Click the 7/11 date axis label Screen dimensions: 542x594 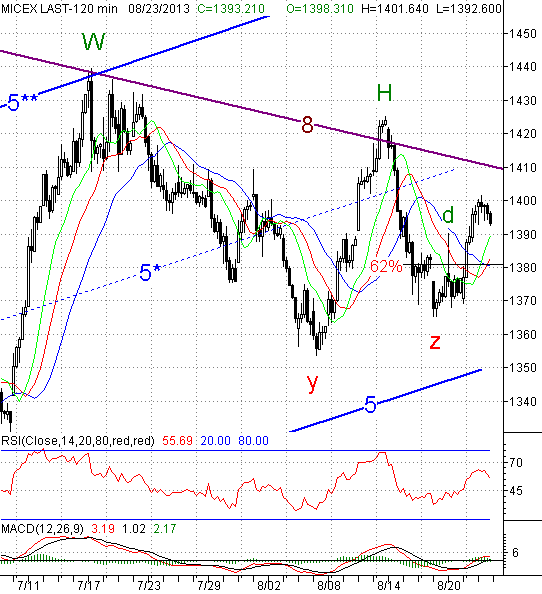click(x=28, y=586)
